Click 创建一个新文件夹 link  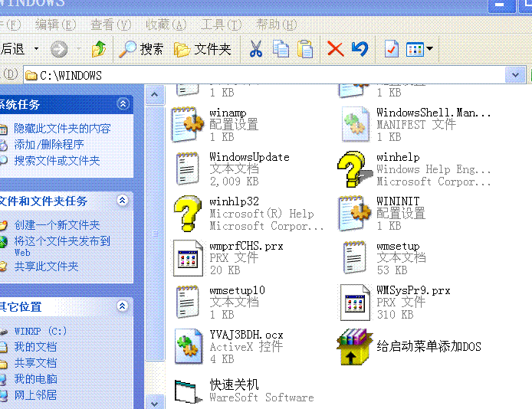tap(57, 225)
